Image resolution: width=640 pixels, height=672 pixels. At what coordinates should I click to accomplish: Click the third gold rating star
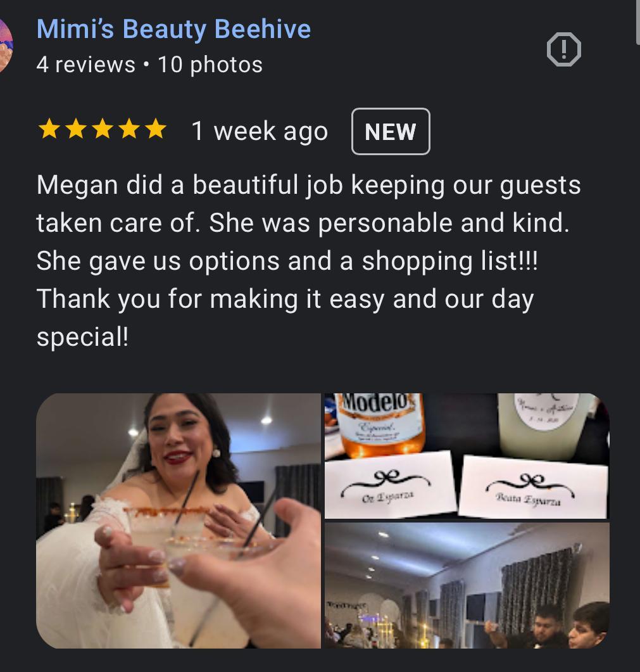[x=103, y=129]
